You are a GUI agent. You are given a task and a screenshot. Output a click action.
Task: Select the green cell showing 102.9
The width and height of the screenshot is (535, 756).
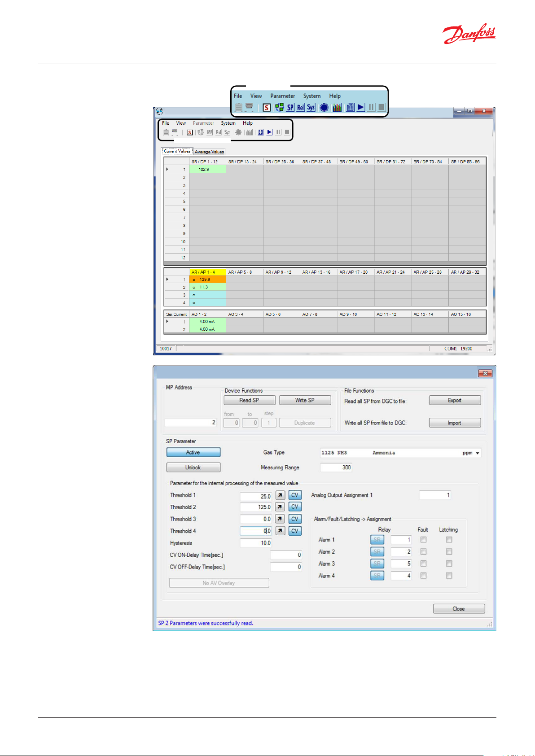click(x=207, y=170)
